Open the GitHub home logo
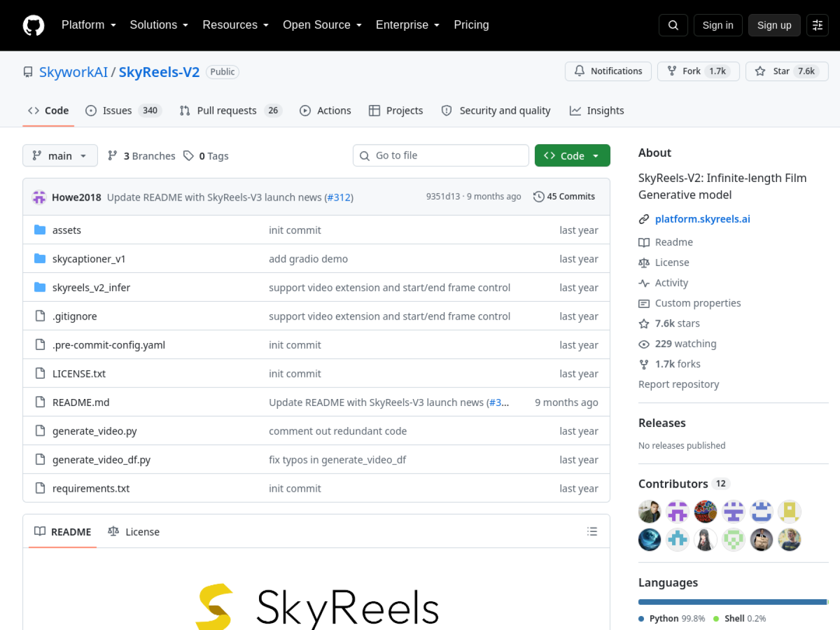The height and width of the screenshot is (630, 840). point(33,25)
